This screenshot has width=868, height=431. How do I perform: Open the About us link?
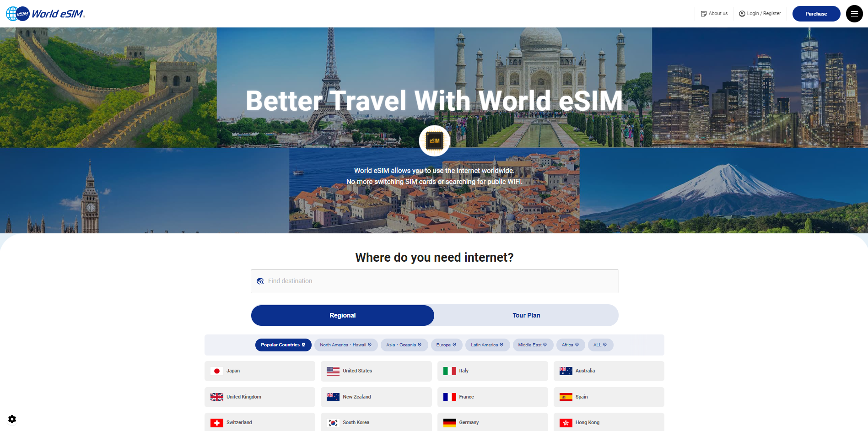[714, 14]
